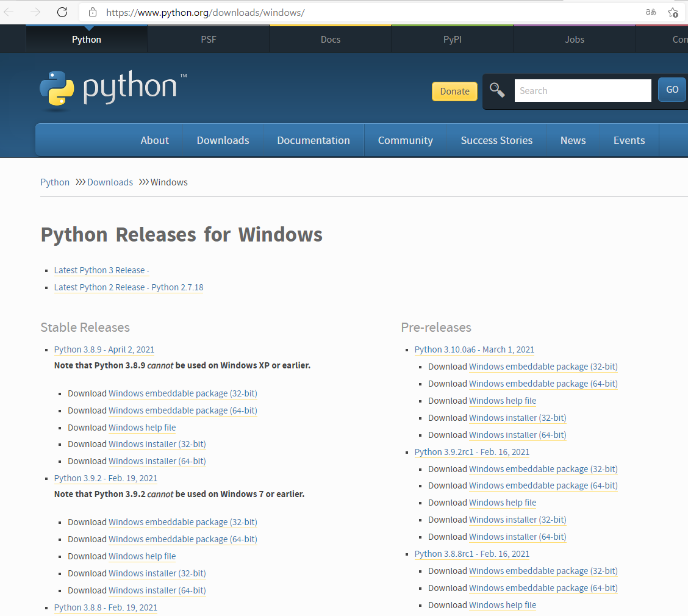The height and width of the screenshot is (616, 688).
Task: Download 3.8.8rc1 Windows embeddable package (64-bit)
Action: 543,589
